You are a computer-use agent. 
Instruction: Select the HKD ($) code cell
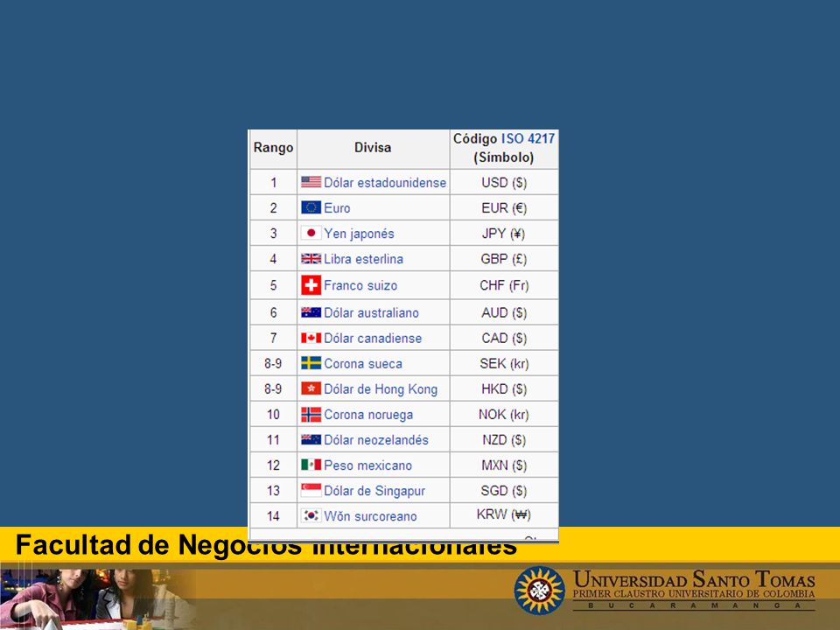pyautogui.click(x=504, y=388)
